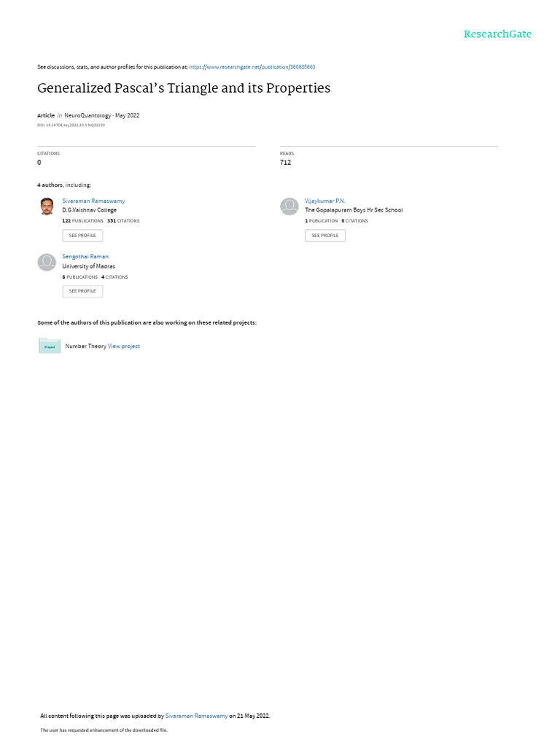The height and width of the screenshot is (747, 560).
Task: Open the Sengothai Raman author link
Action: click(x=85, y=257)
